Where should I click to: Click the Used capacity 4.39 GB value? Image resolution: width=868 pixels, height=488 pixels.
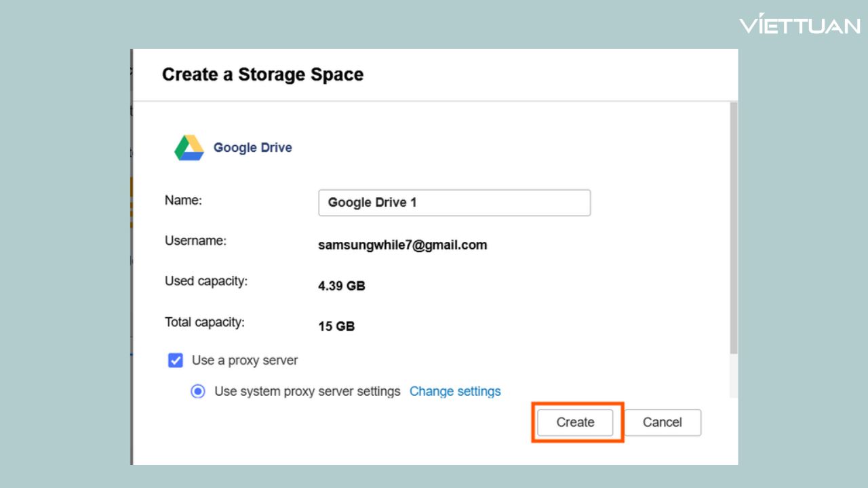341,285
